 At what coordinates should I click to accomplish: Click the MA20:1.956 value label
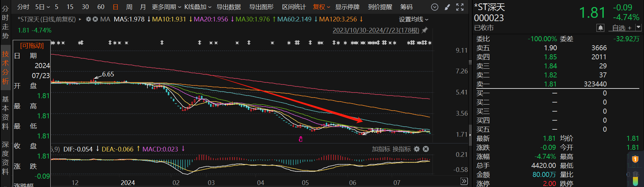point(211,19)
